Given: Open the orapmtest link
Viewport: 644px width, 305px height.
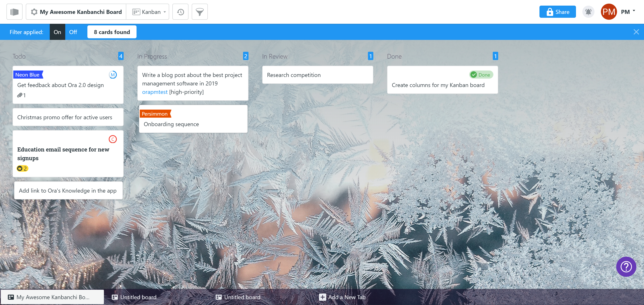Looking at the screenshot, I should pyautogui.click(x=155, y=92).
